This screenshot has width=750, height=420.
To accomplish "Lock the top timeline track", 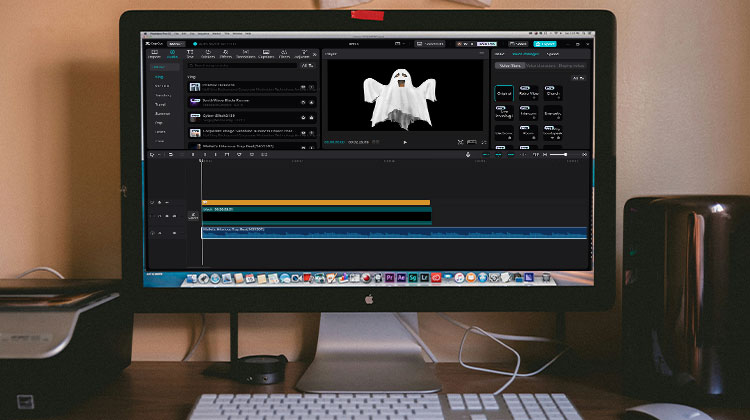I will coord(158,203).
